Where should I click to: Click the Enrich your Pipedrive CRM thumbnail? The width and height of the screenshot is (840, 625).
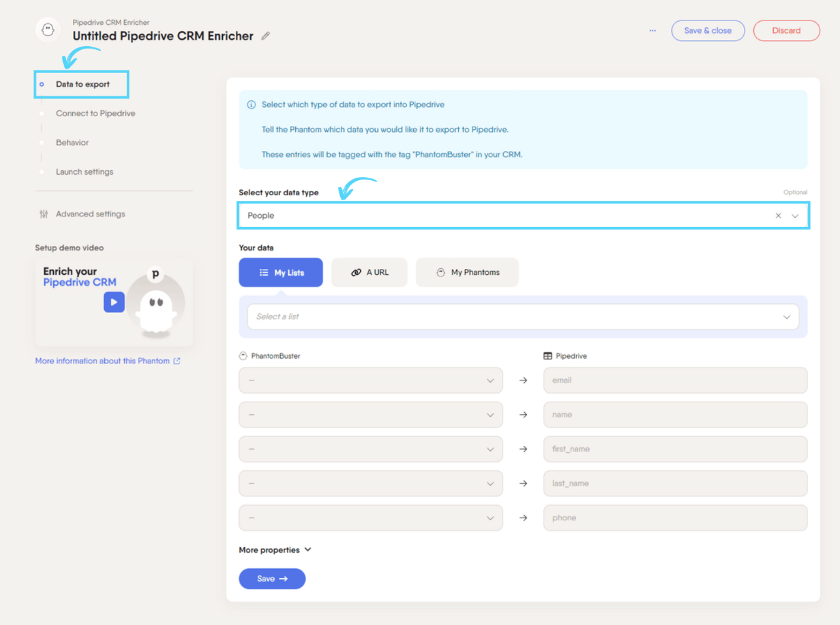(x=114, y=303)
